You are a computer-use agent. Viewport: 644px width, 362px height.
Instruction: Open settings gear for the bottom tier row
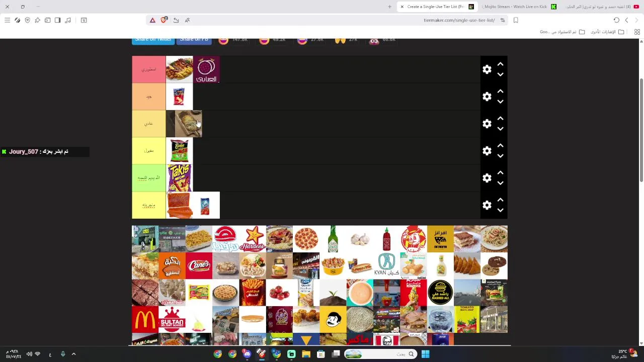pyautogui.click(x=487, y=205)
